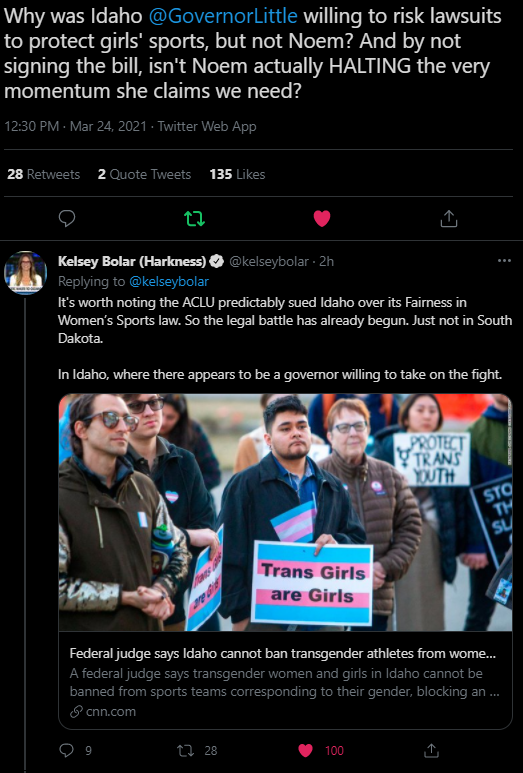Open @kelseybolar in Replying to line

[169, 281]
